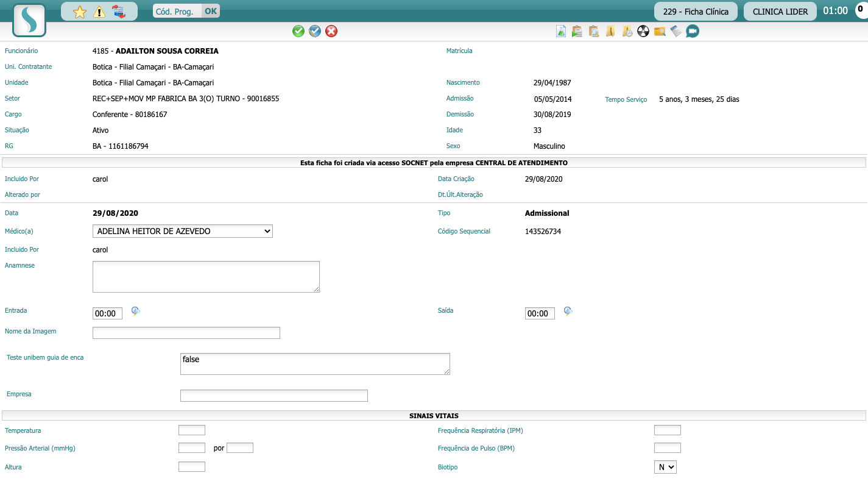Start video call with the camera icon
The width and height of the screenshot is (868, 481).
(693, 31)
